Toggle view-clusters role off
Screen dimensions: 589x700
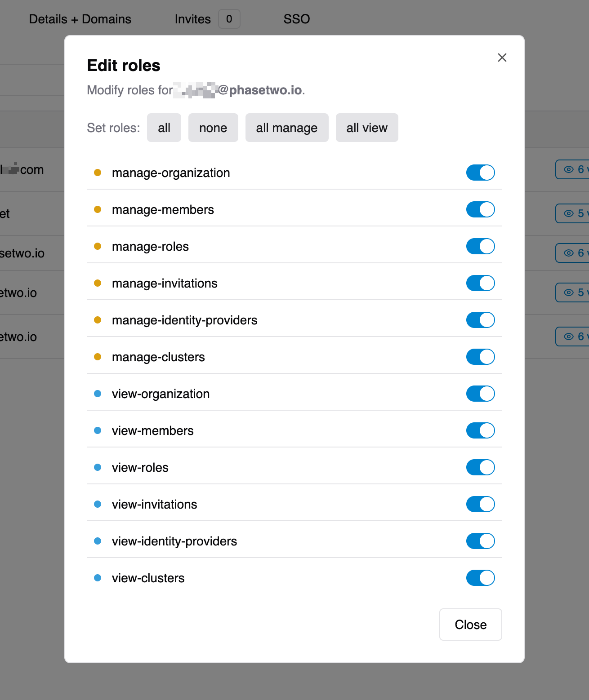pyautogui.click(x=480, y=578)
